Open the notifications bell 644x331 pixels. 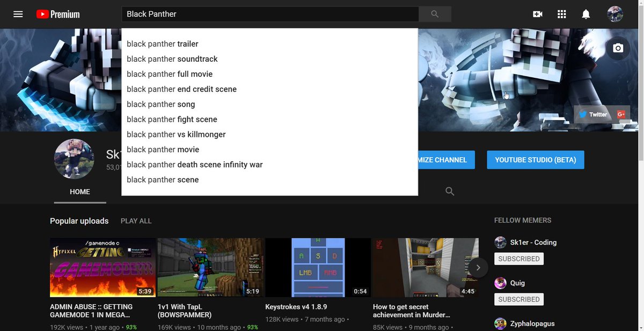point(586,14)
